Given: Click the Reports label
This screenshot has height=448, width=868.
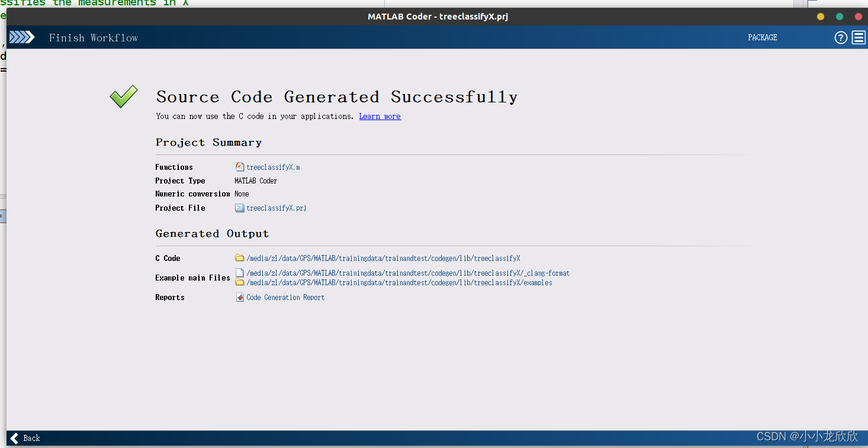Looking at the screenshot, I should pos(170,298).
